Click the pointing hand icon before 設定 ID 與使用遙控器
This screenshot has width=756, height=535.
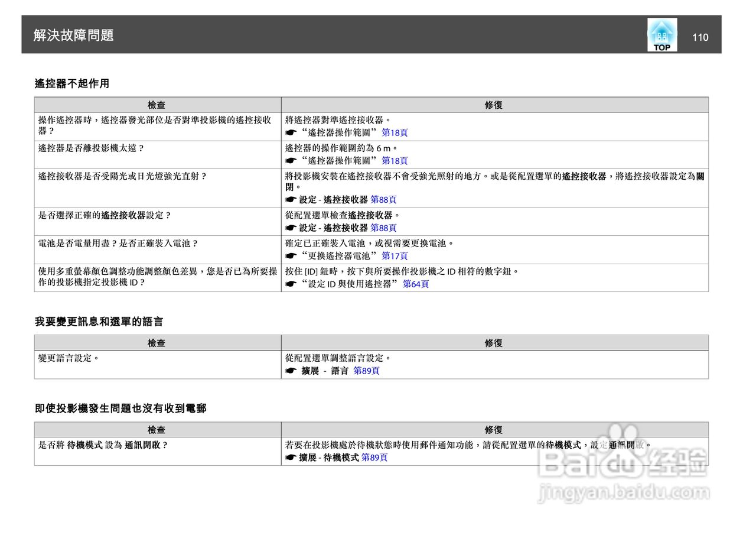click(x=291, y=284)
